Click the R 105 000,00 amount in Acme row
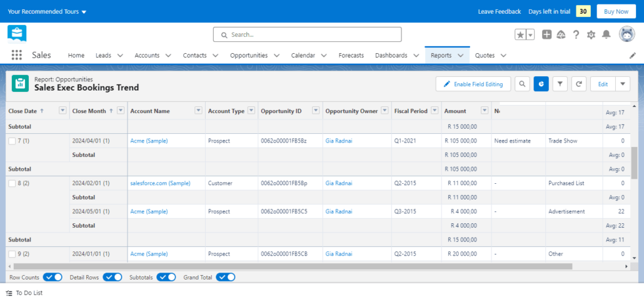Image resolution: width=644 pixels, height=302 pixels. (x=461, y=140)
